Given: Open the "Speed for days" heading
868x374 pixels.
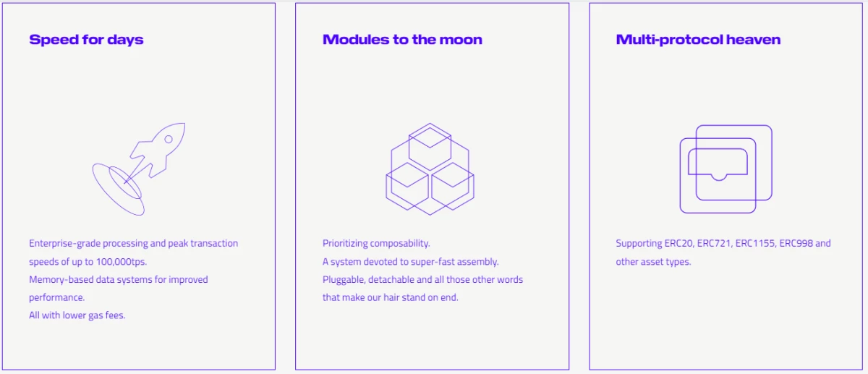Looking at the screenshot, I should point(86,40).
